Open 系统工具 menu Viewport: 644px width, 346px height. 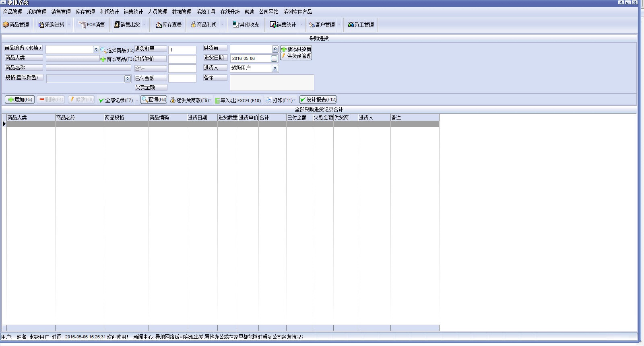(206, 12)
